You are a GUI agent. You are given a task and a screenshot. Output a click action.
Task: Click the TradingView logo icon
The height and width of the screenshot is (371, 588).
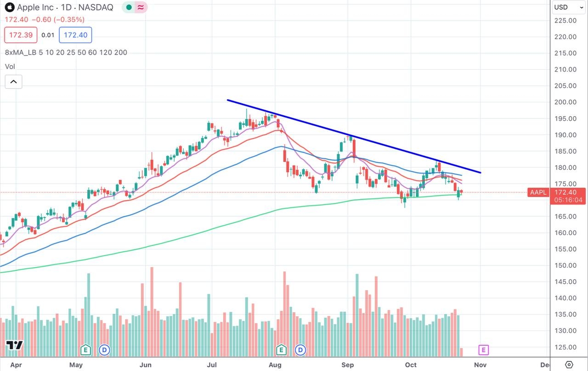click(15, 345)
